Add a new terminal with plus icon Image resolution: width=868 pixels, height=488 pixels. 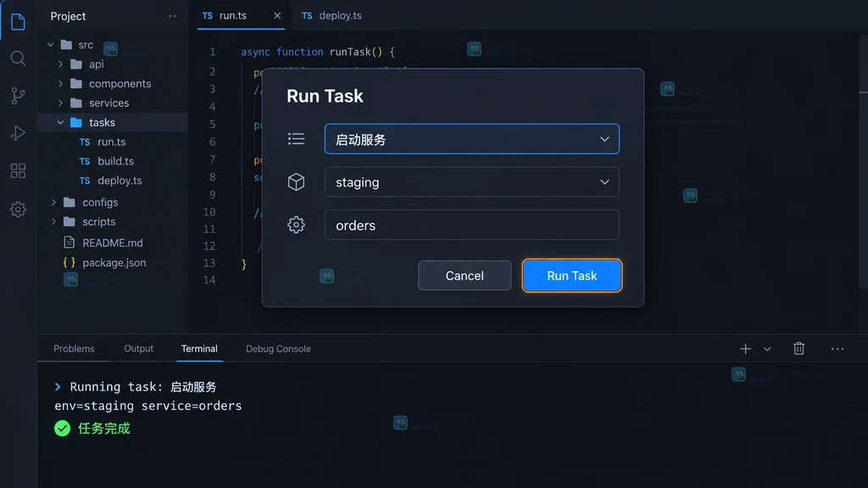746,348
